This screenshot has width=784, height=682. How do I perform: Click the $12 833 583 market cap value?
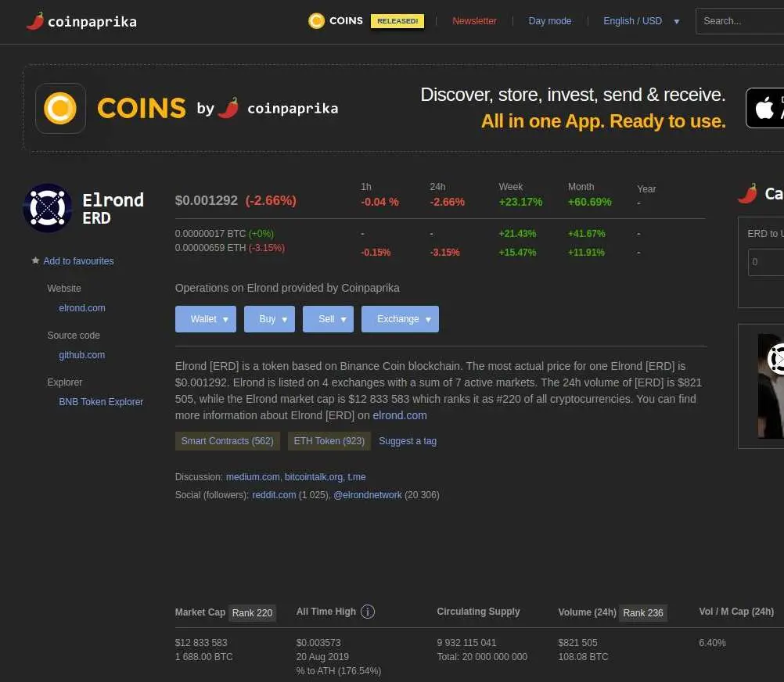(x=201, y=643)
